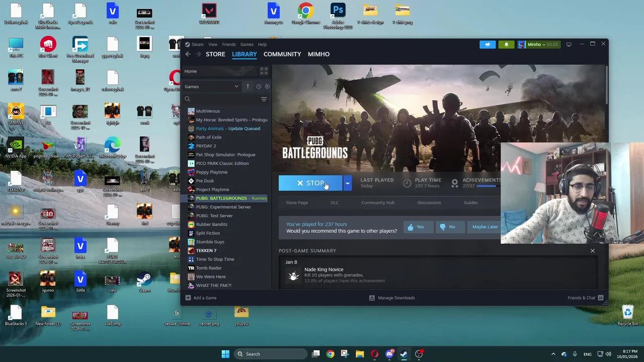Close the Post-Game Summary section
This screenshot has height=362, width=644.
click(592, 251)
